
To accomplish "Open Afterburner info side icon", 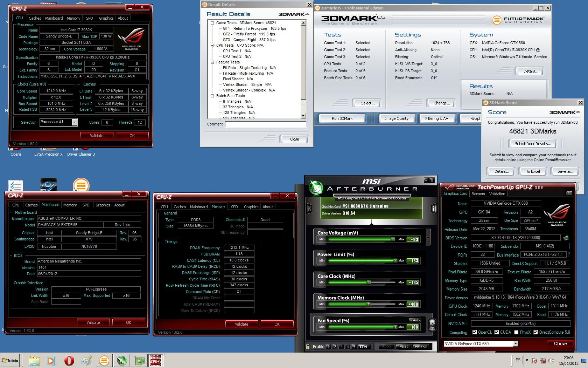I will coord(434,209).
